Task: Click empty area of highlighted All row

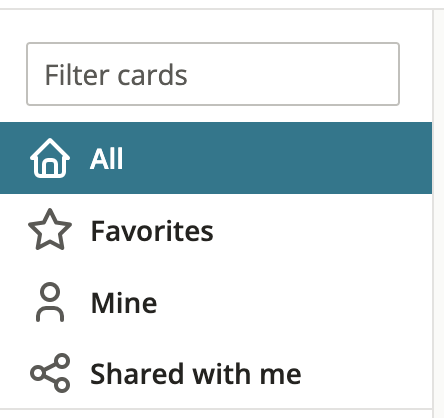Action: point(277,158)
